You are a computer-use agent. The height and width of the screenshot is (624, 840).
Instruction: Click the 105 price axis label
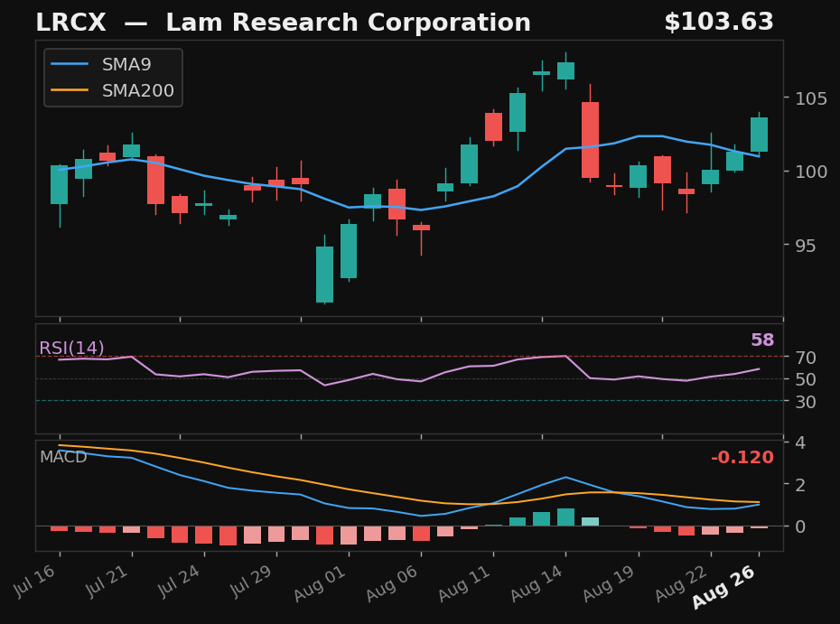click(811, 98)
